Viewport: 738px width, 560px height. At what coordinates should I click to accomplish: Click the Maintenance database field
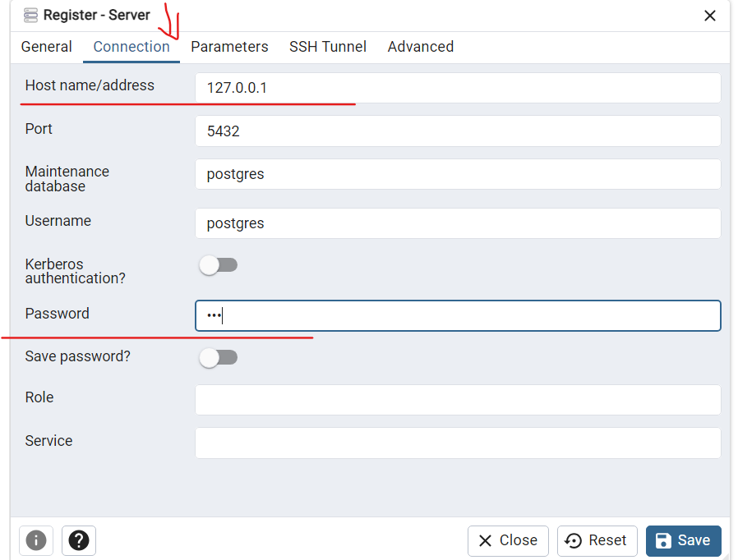coord(458,174)
